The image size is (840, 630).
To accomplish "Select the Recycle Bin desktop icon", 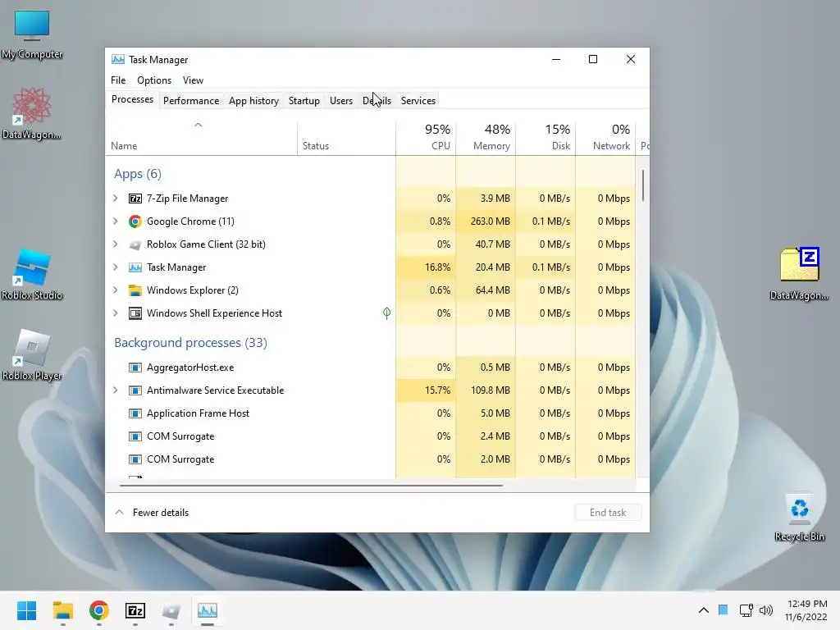I will [x=799, y=517].
